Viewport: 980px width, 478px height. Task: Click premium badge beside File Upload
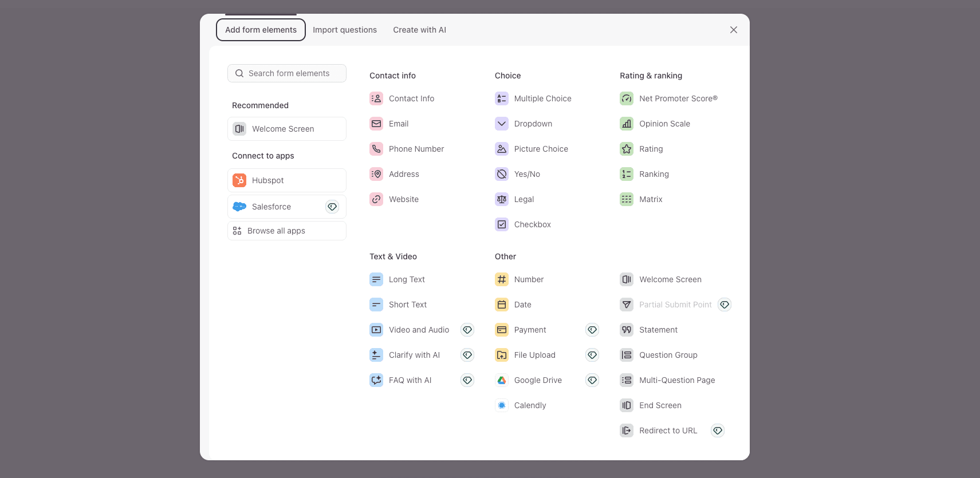[x=592, y=355]
